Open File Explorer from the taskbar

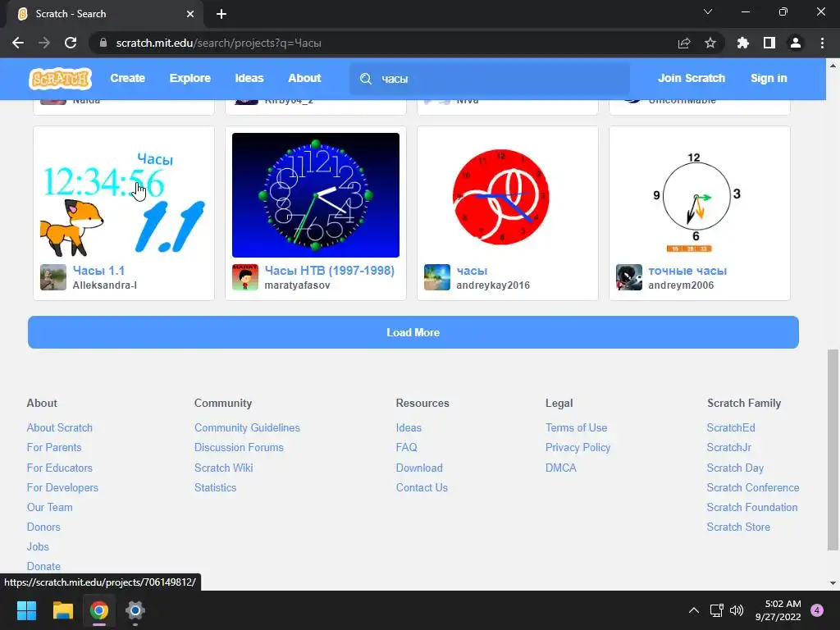point(62,610)
